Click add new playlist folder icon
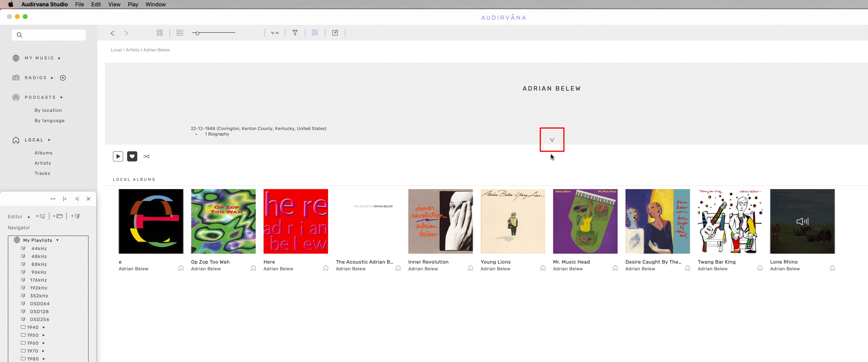Viewport: 868px width, 362px height. pyautogui.click(x=58, y=216)
